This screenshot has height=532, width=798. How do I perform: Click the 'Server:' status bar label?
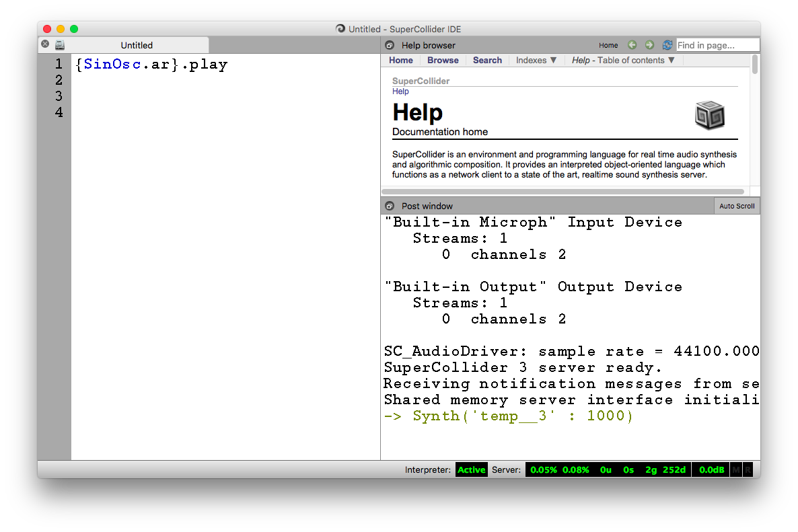(x=506, y=469)
